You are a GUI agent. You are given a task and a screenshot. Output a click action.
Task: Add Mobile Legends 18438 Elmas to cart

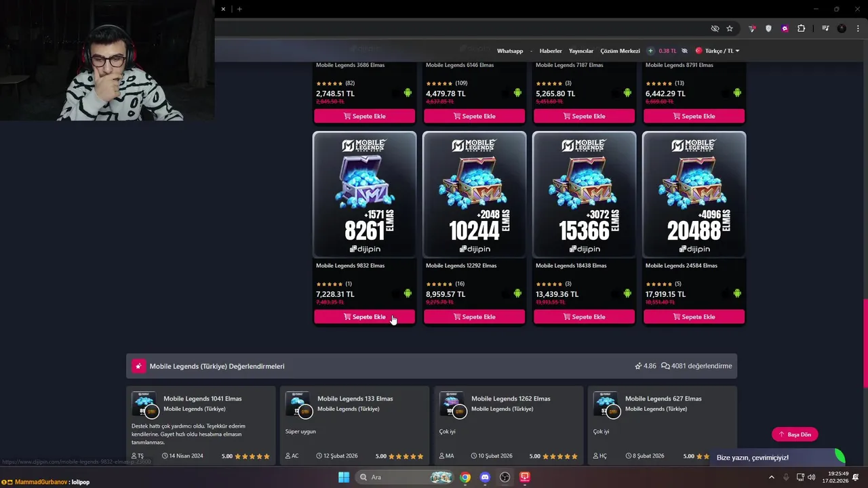[584, 317]
